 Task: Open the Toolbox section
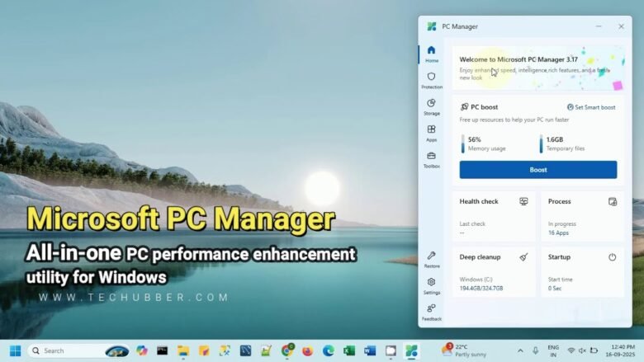point(431,160)
